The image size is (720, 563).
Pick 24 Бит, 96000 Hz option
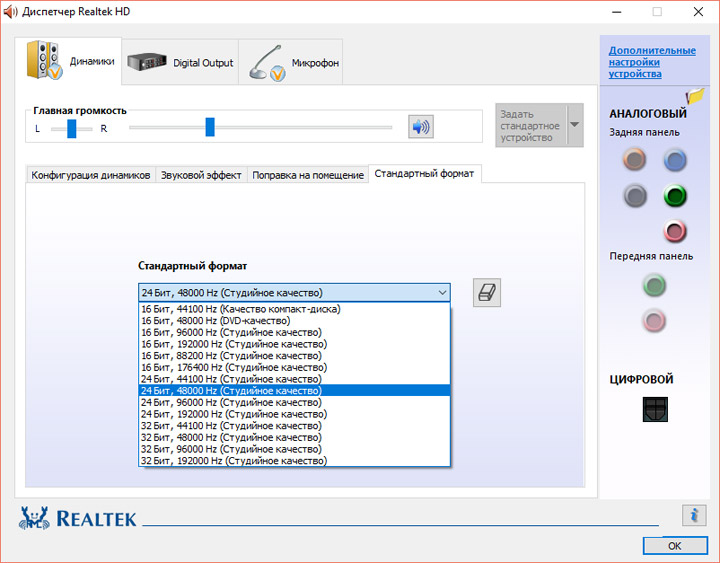(294, 402)
